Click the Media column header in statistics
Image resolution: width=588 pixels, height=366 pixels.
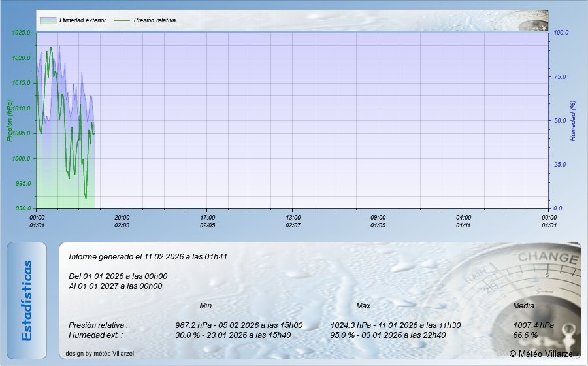pos(523,306)
